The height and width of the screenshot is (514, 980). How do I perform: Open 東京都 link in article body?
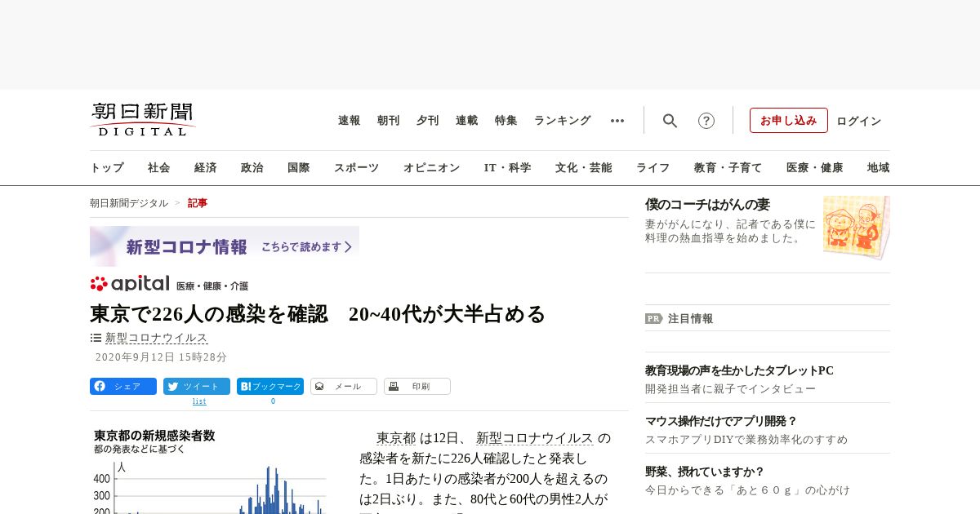(x=396, y=438)
